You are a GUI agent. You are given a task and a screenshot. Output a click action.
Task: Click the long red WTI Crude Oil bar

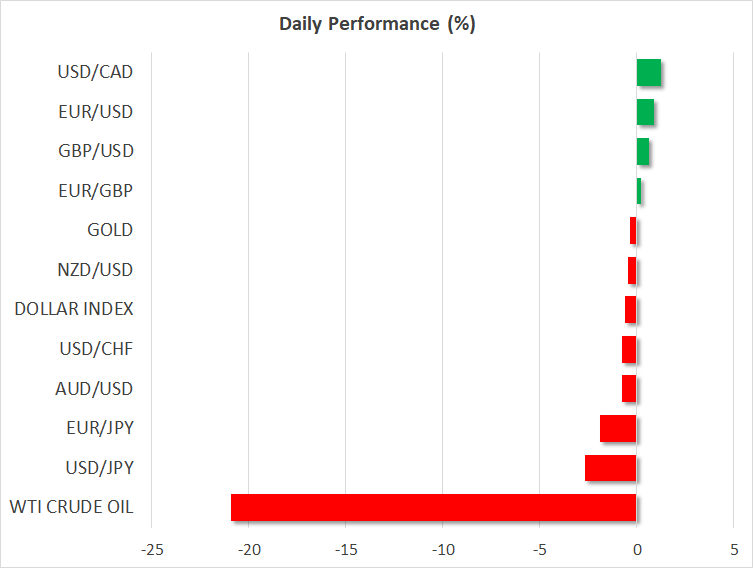tap(433, 507)
